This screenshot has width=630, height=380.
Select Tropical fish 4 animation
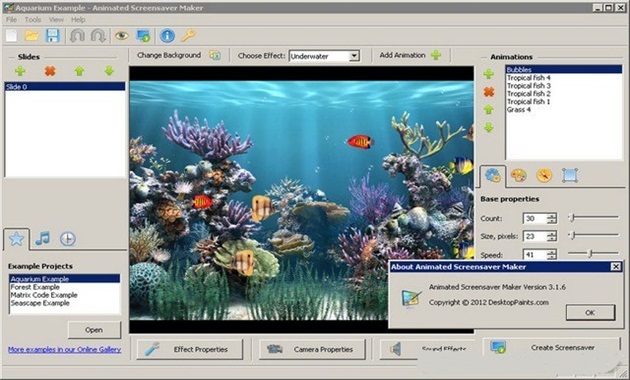(563, 78)
